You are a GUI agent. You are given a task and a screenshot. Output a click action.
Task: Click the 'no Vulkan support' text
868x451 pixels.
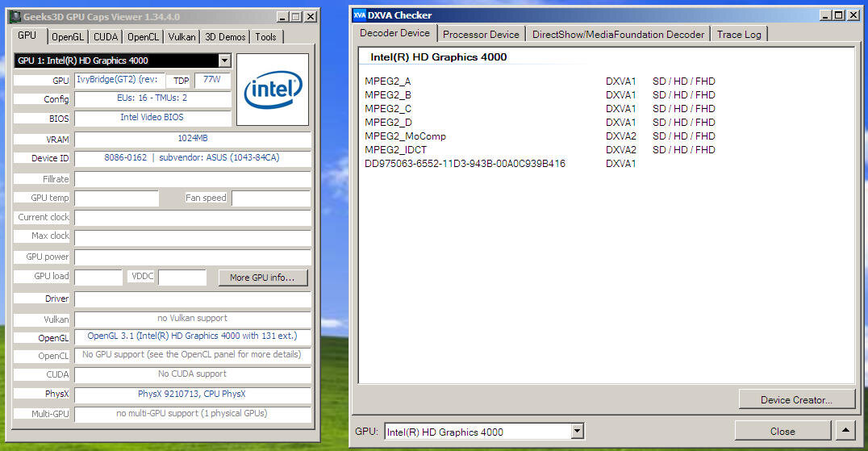(192, 318)
